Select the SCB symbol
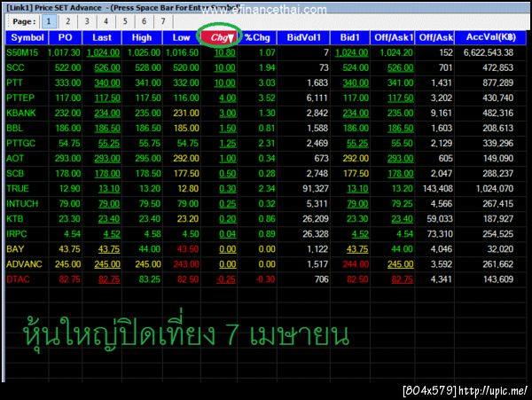This screenshot has width=532, height=400. click(x=15, y=174)
